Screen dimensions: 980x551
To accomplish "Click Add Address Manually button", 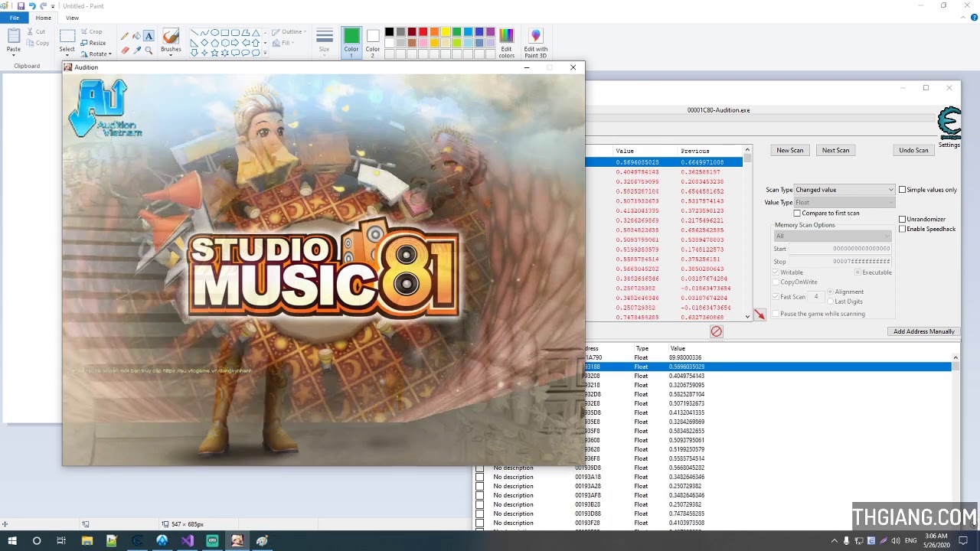I will pos(923,331).
